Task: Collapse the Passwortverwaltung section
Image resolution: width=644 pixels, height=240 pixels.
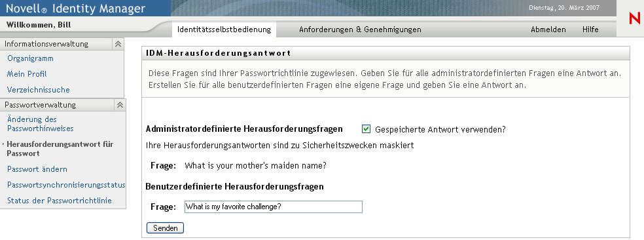Action: [120, 105]
